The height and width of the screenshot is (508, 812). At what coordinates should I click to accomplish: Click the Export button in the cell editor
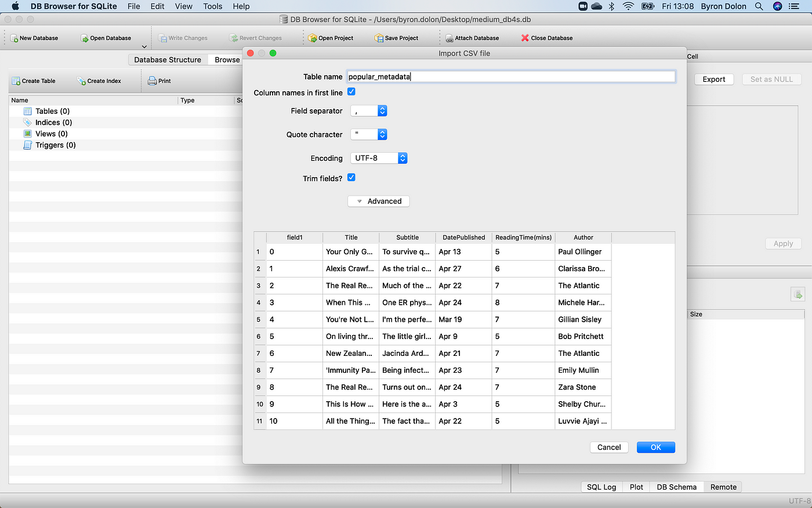[x=714, y=80]
